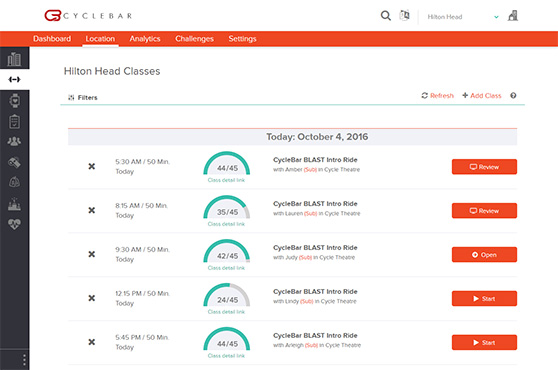Viewport: 558px width, 370px height.
Task: Click the (Sub) tag next to Lauren
Action: click(311, 213)
